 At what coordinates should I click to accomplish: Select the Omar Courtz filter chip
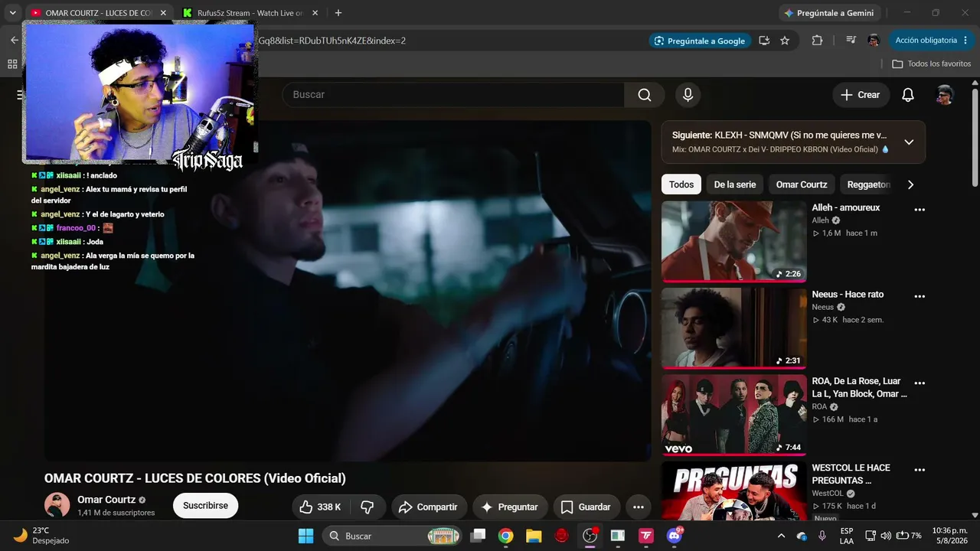802,184
